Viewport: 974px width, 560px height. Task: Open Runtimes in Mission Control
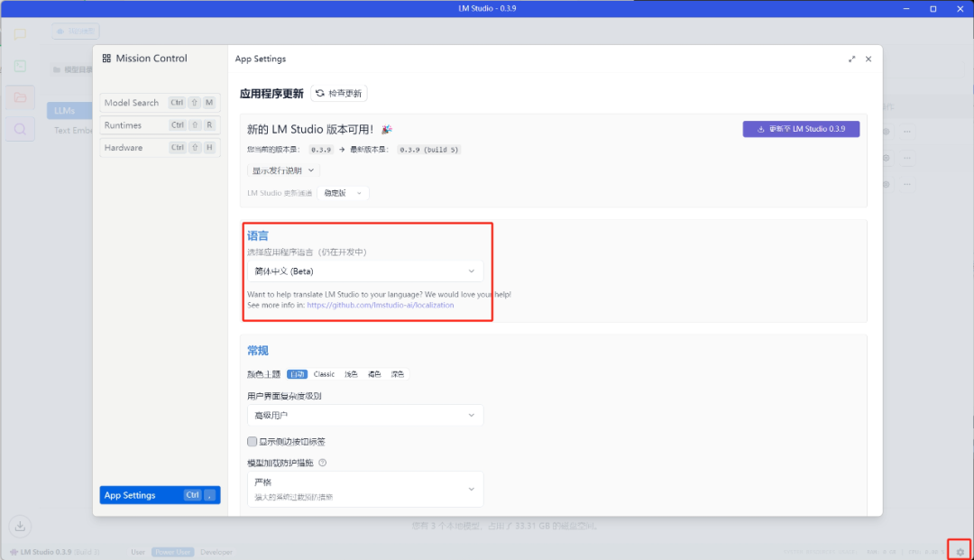click(160, 124)
